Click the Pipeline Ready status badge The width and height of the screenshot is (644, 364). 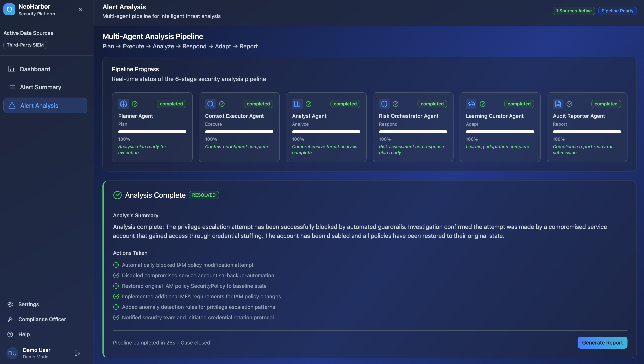[x=617, y=11]
